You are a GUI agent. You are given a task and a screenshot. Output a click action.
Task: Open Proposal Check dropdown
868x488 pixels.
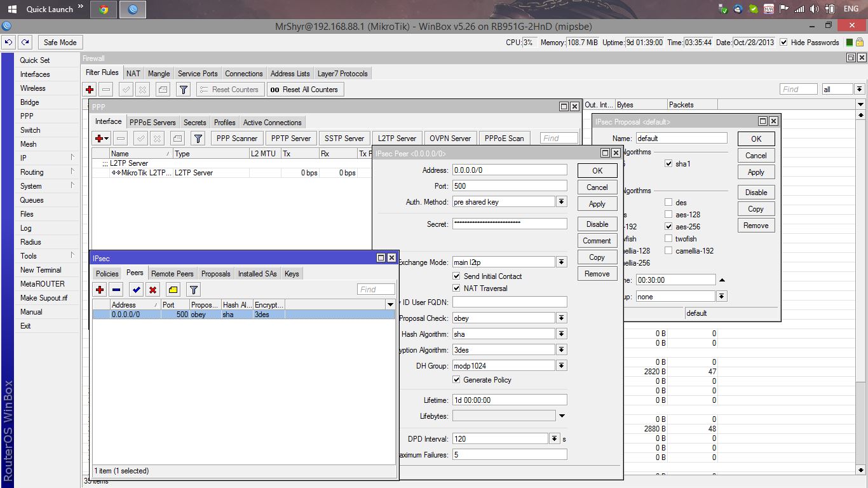[562, 318]
